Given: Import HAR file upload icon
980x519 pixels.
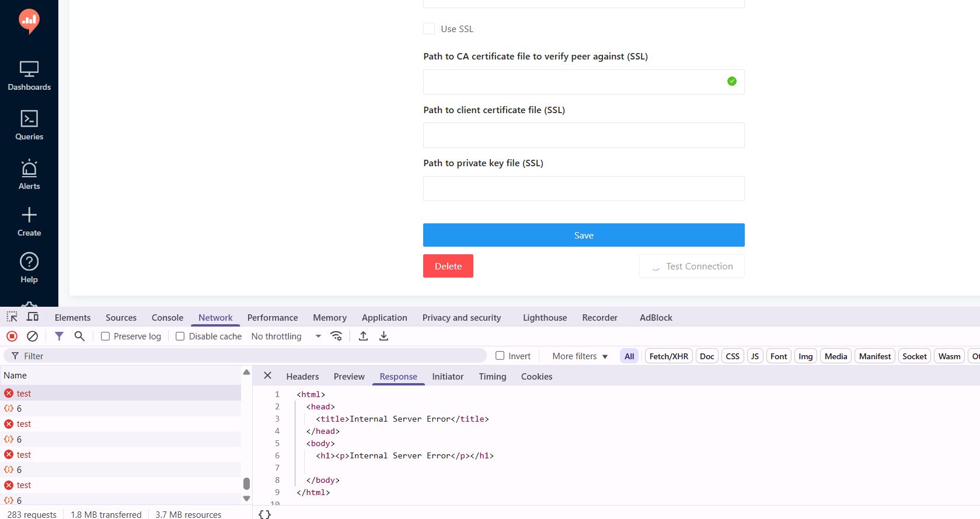Looking at the screenshot, I should (x=363, y=336).
